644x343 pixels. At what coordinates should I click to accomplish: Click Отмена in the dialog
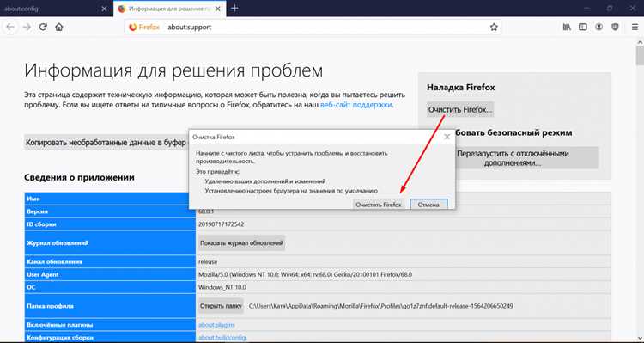(428, 205)
